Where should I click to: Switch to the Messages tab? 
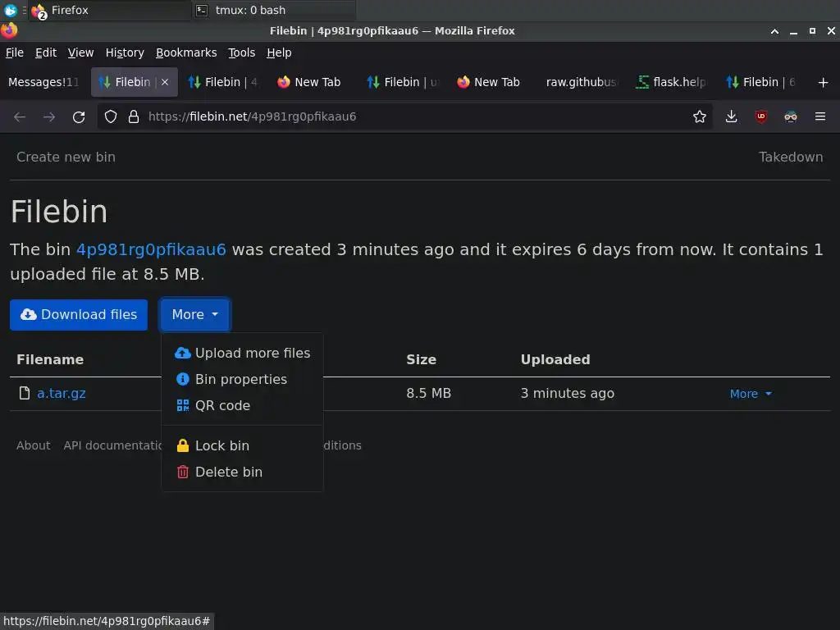click(44, 82)
